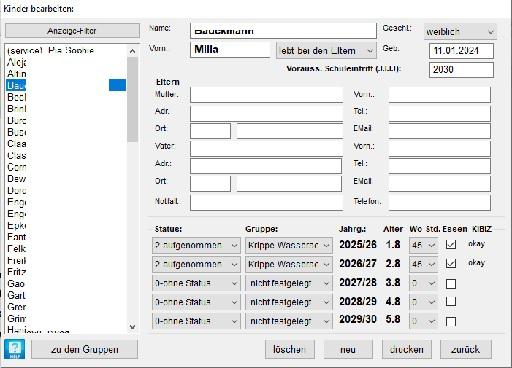This screenshot has width=512, height=368.
Task: Click Mutter's Tel. field
Action: coord(440,113)
